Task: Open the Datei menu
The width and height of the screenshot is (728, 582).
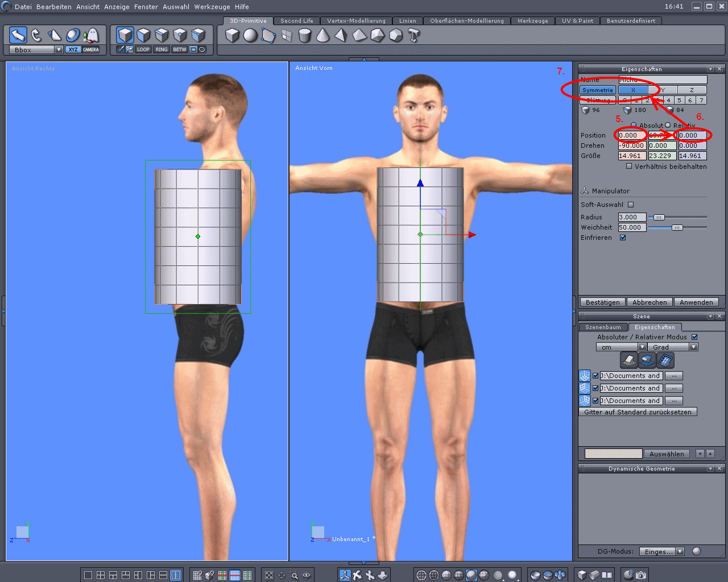Action: [x=23, y=7]
